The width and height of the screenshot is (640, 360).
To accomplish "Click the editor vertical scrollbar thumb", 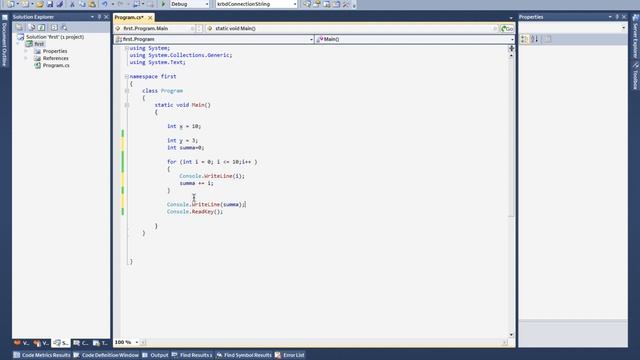I will click(511, 137).
